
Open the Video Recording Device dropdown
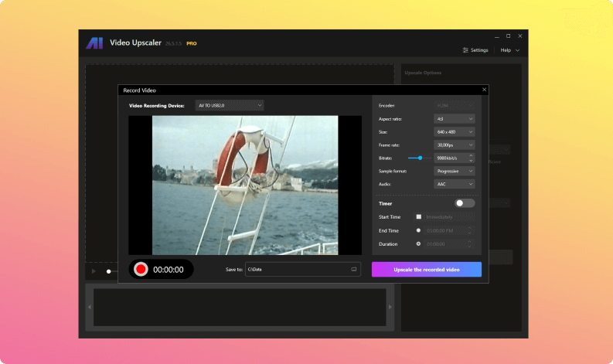click(229, 105)
